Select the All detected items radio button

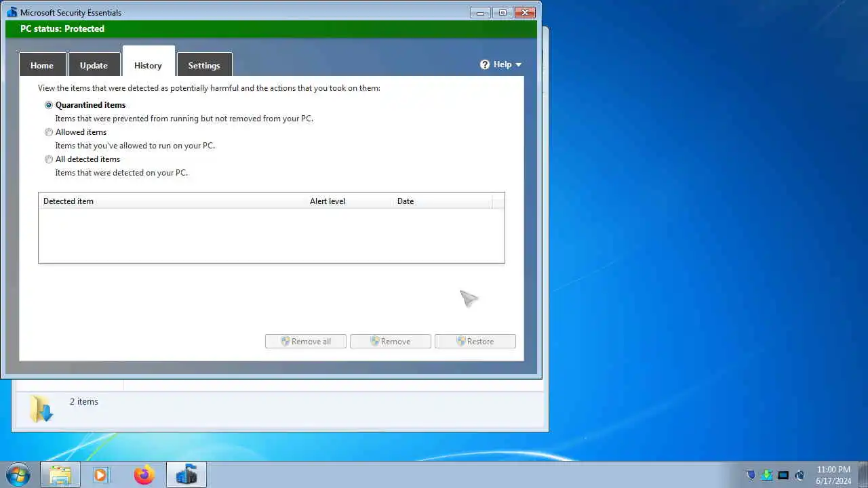[49, 159]
